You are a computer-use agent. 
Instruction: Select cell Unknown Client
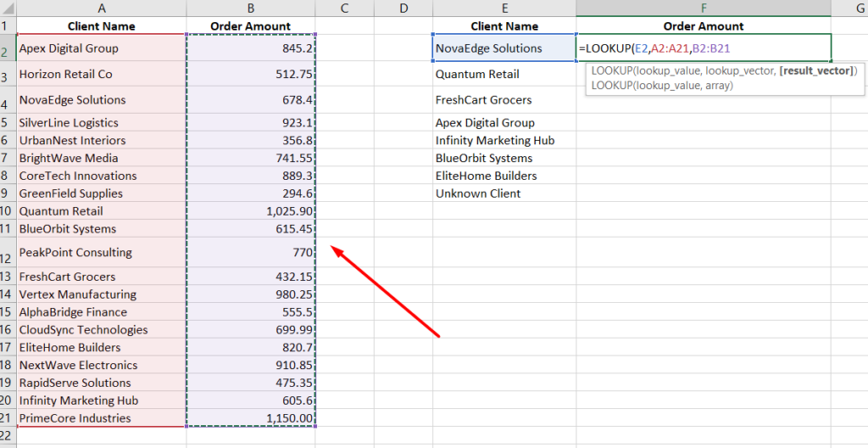point(504,193)
